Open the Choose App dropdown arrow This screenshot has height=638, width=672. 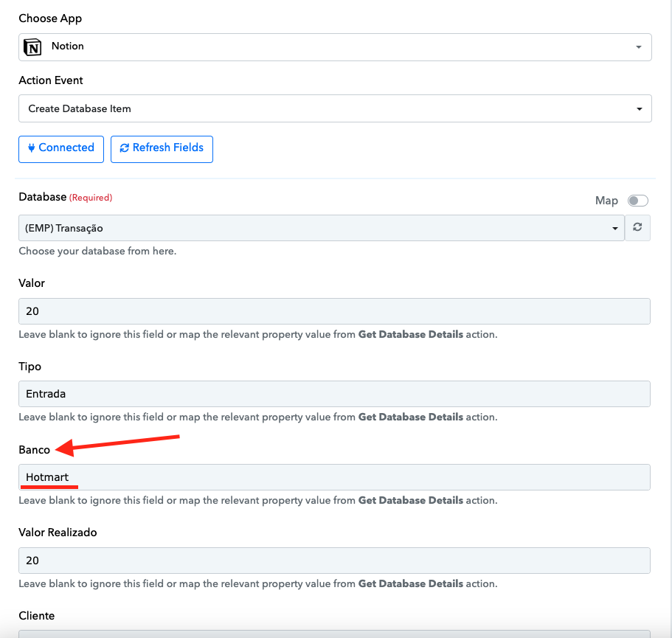click(x=639, y=46)
